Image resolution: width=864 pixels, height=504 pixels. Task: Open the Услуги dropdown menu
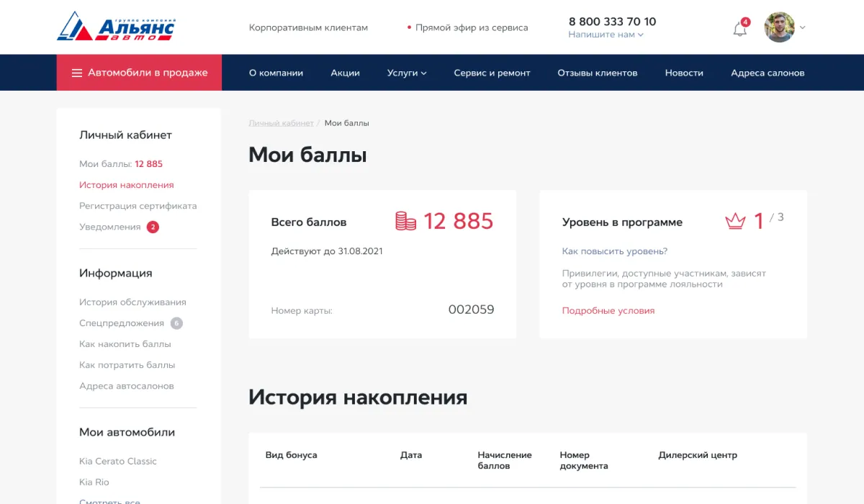point(407,73)
